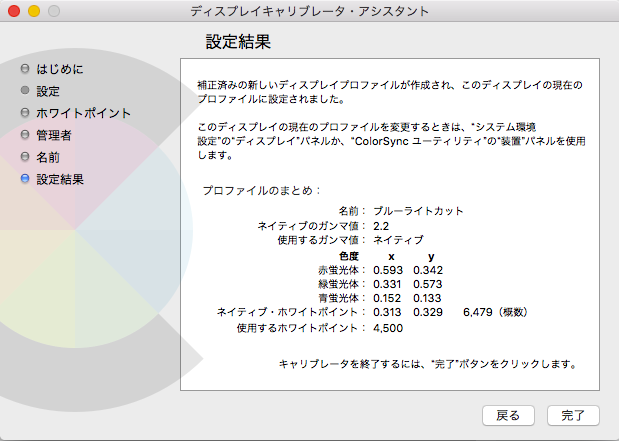Click the target white point value 4,500
Image resolution: width=619 pixels, height=441 pixels.
pyautogui.click(x=388, y=328)
